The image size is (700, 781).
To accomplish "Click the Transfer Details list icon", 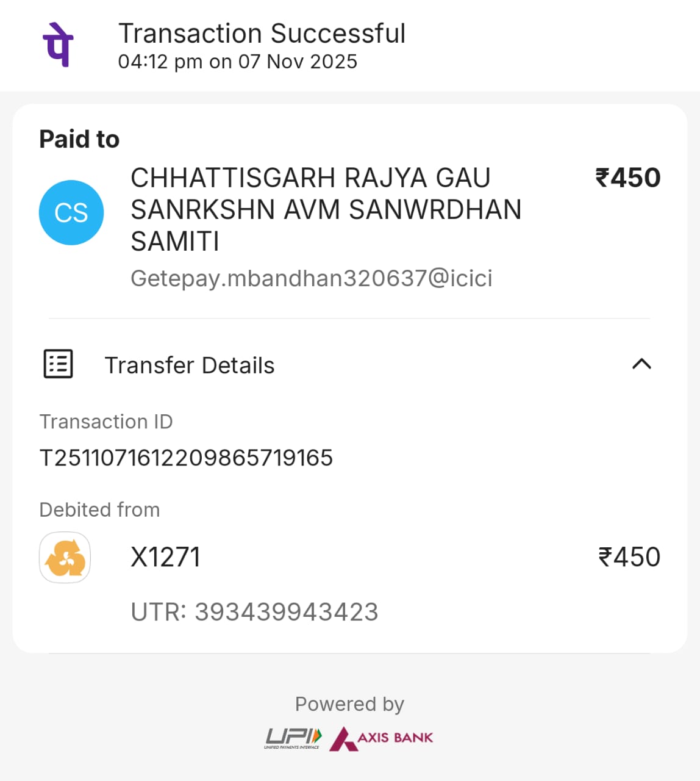I will click(x=59, y=364).
